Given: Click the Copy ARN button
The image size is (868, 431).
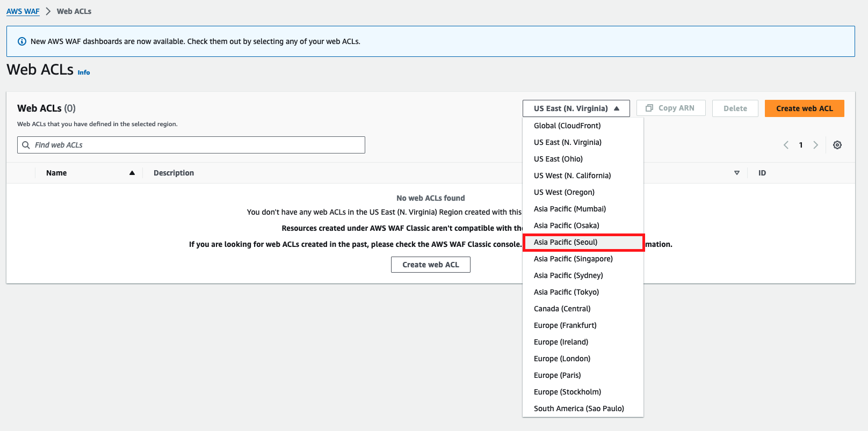Looking at the screenshot, I should pos(670,108).
